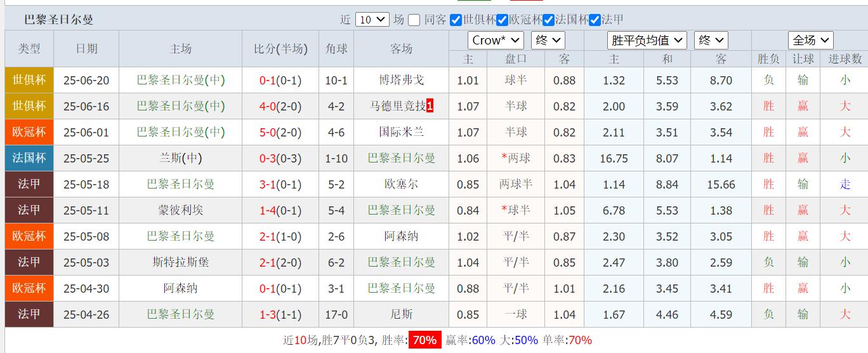This screenshot has width=868, height=353.
Task: Open the 终 dropdown beside Crow*
Action: pos(548,40)
